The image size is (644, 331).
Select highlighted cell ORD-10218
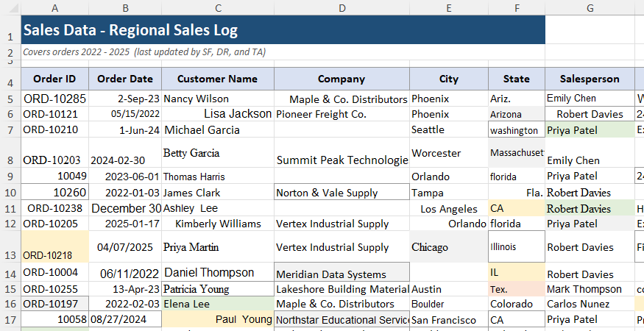pyautogui.click(x=54, y=246)
